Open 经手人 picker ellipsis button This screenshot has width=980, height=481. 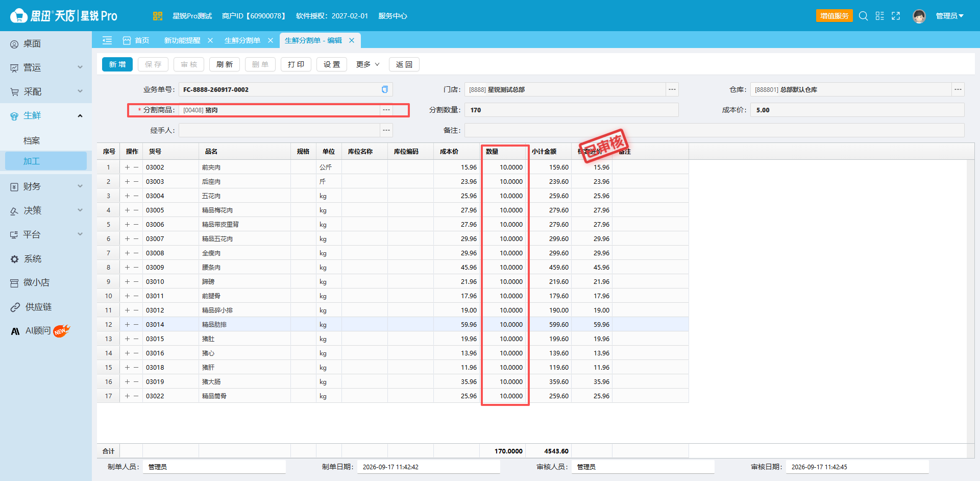386,130
